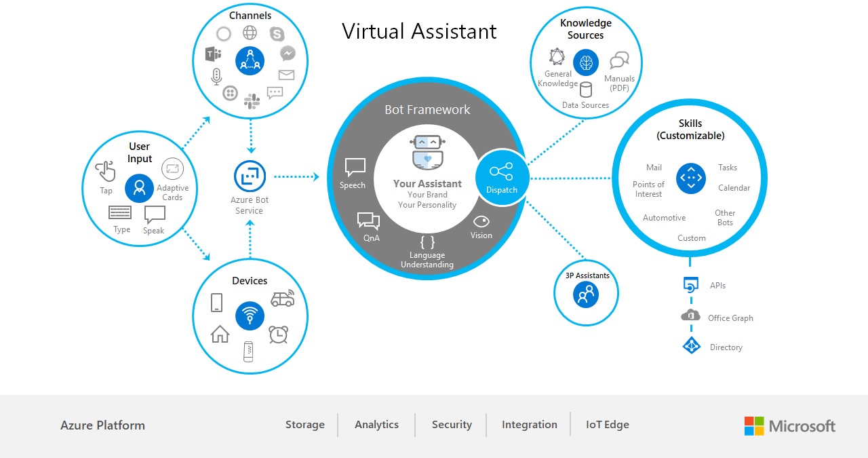
Task: Click the Other Bots skill label
Action: tap(726, 218)
